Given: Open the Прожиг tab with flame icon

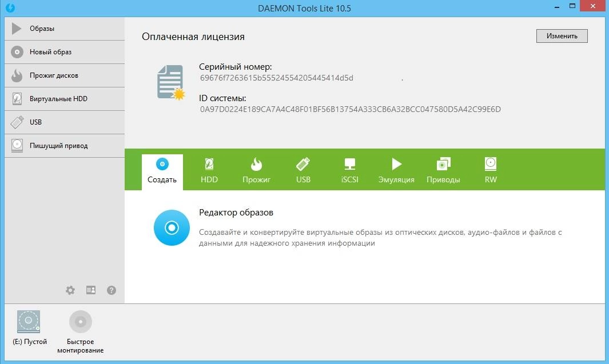Looking at the screenshot, I should point(256,171).
